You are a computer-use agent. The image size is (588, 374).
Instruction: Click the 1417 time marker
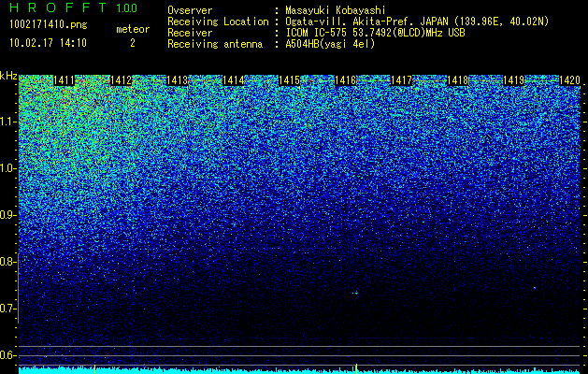point(402,80)
